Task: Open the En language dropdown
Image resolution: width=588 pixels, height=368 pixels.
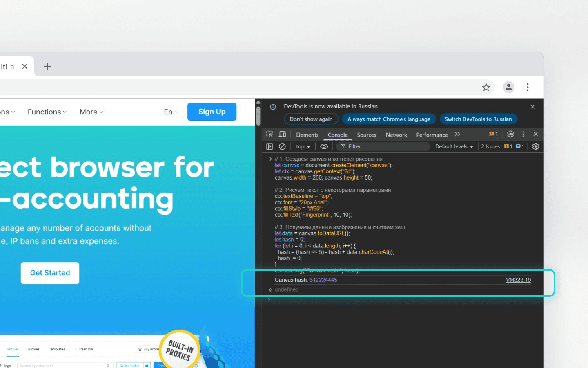Action: pos(171,112)
